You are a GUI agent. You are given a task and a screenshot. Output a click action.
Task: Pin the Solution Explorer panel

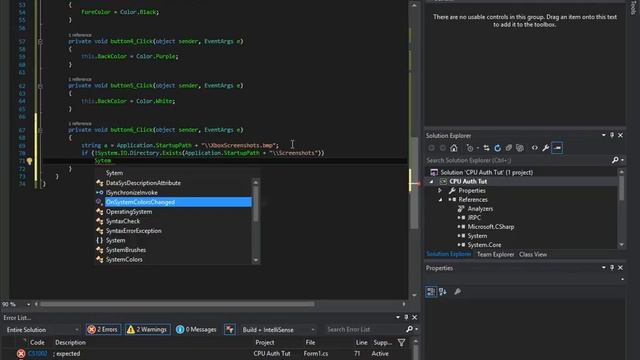tap(612, 135)
